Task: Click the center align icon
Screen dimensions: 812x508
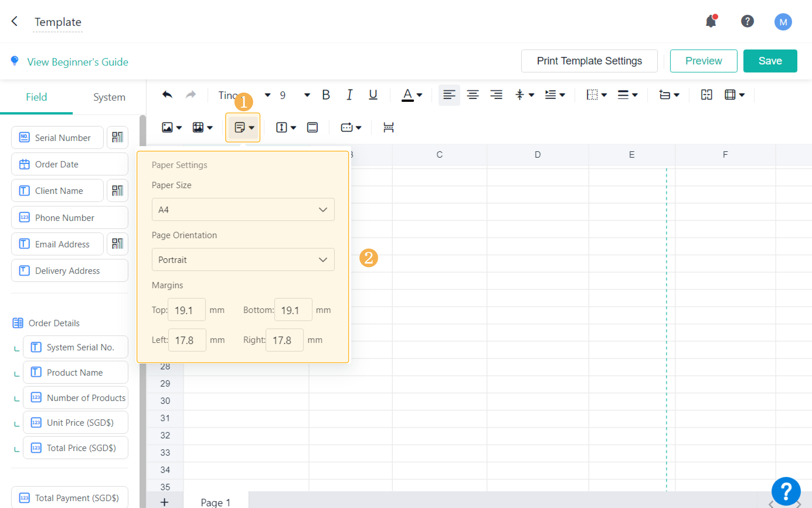Action: click(473, 95)
